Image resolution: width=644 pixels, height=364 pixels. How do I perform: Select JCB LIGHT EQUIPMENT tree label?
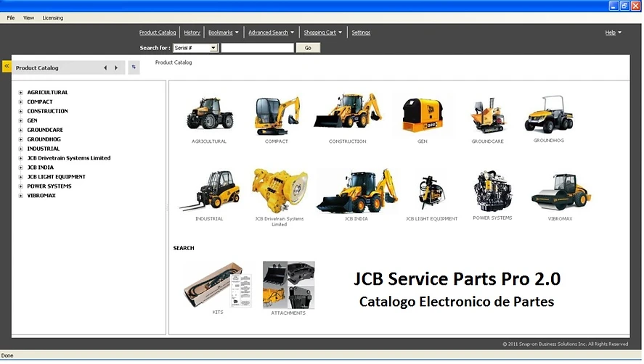point(56,177)
